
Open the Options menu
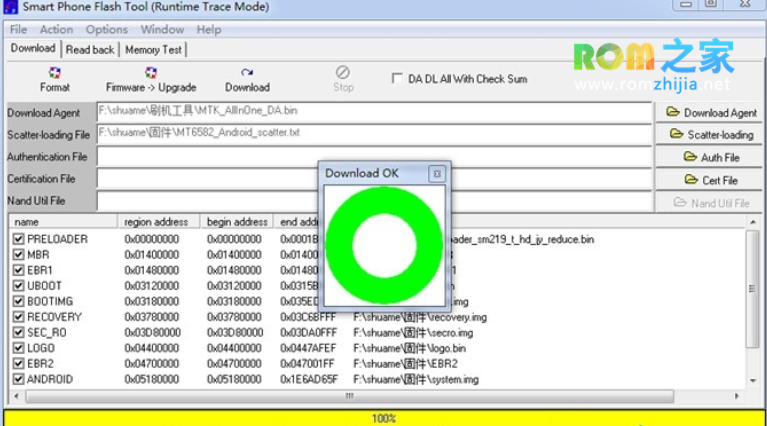(x=106, y=30)
